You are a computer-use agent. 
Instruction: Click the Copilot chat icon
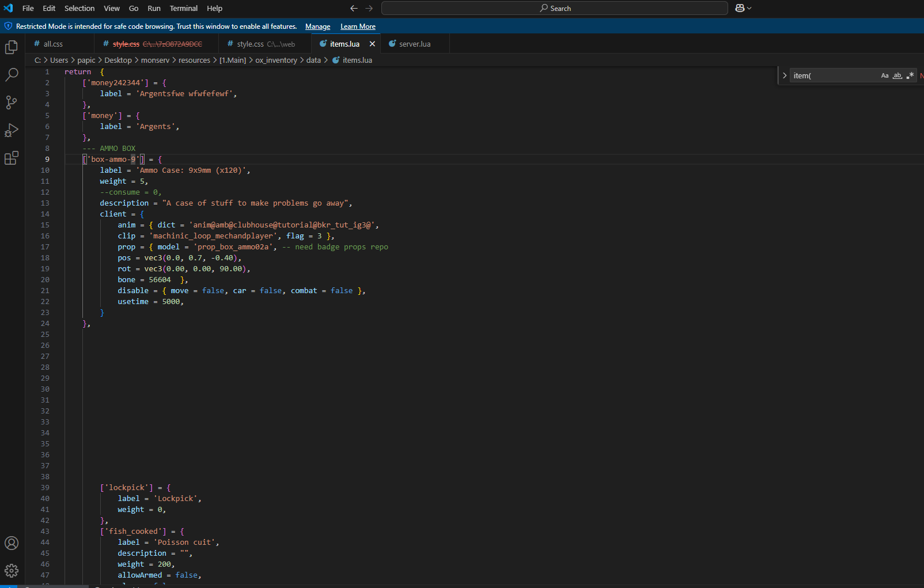point(740,8)
